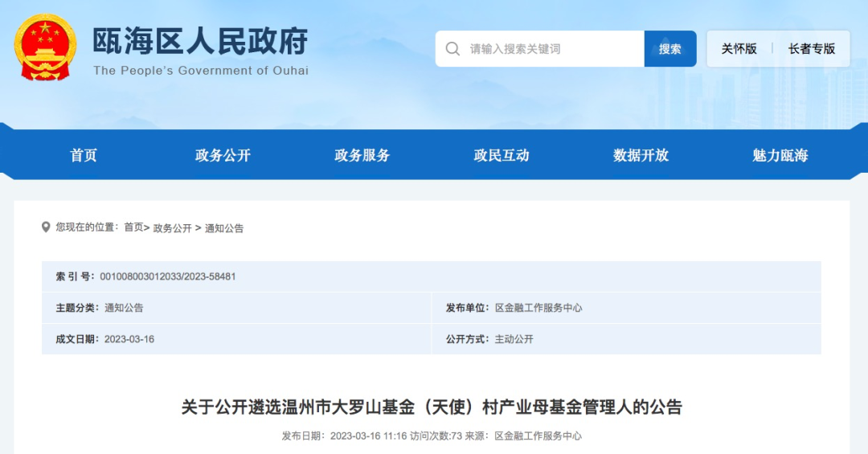Go to 首页 in the main navigation bar
Image resolution: width=868 pixels, height=454 pixels.
(84, 155)
